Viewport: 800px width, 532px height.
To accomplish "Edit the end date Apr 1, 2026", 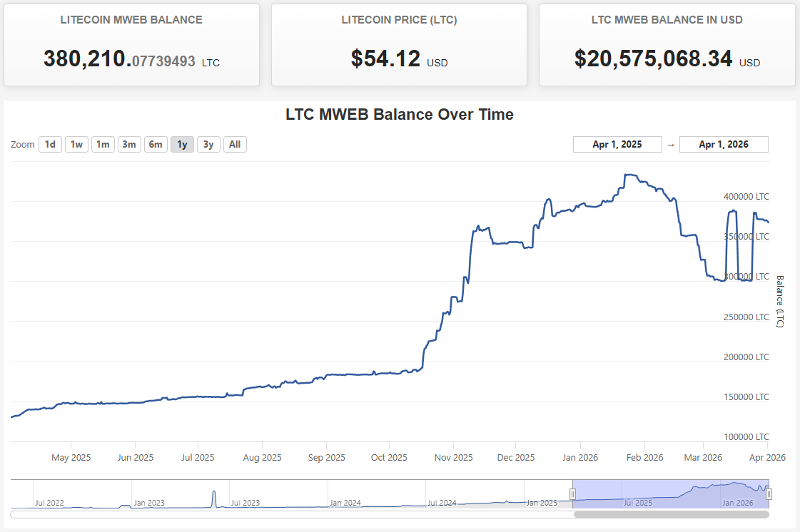I will [x=724, y=144].
